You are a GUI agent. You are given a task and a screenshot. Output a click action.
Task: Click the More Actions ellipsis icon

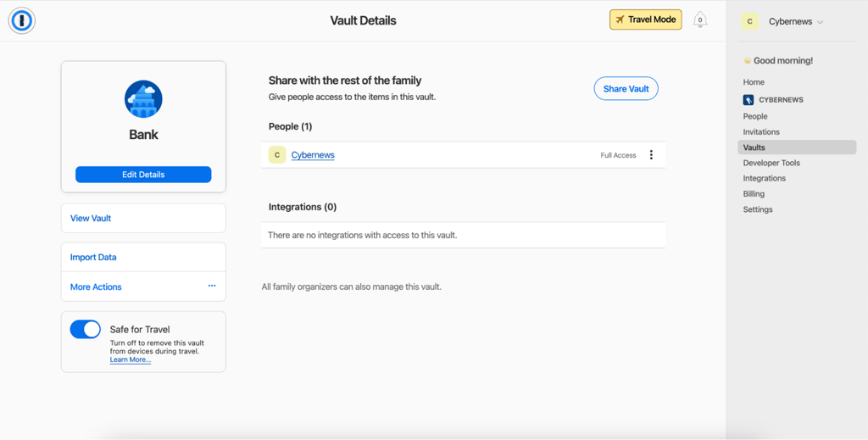coord(212,286)
